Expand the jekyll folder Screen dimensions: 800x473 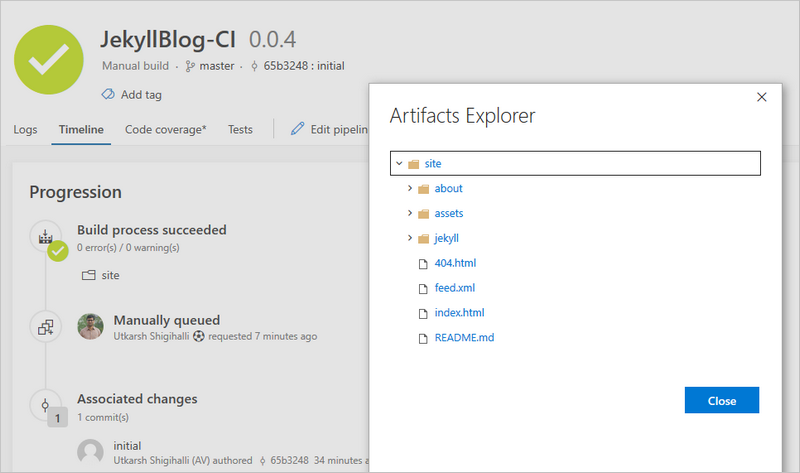pyautogui.click(x=410, y=238)
